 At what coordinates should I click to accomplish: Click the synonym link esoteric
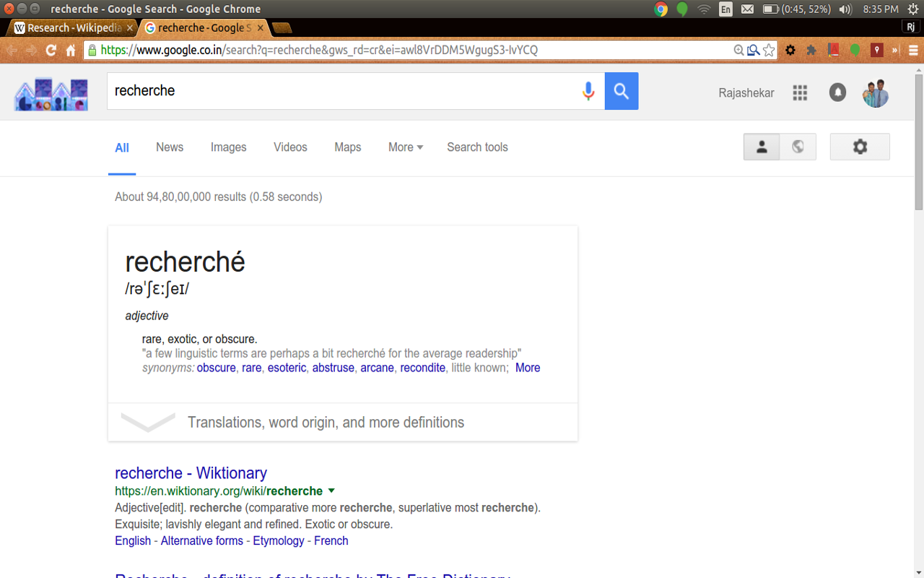click(x=287, y=368)
